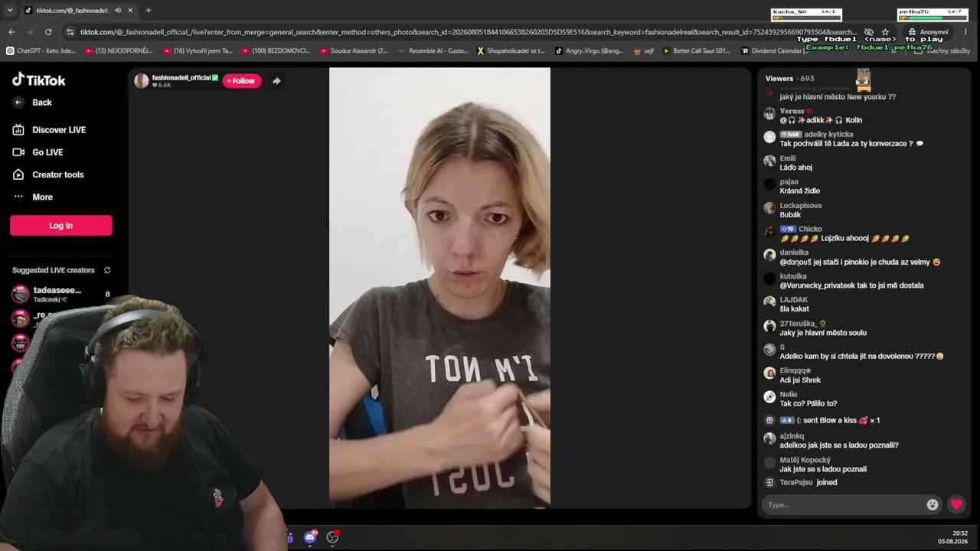This screenshot has width=980, height=551.
Task: Expand the tab search dropdown
Action: 11,11
